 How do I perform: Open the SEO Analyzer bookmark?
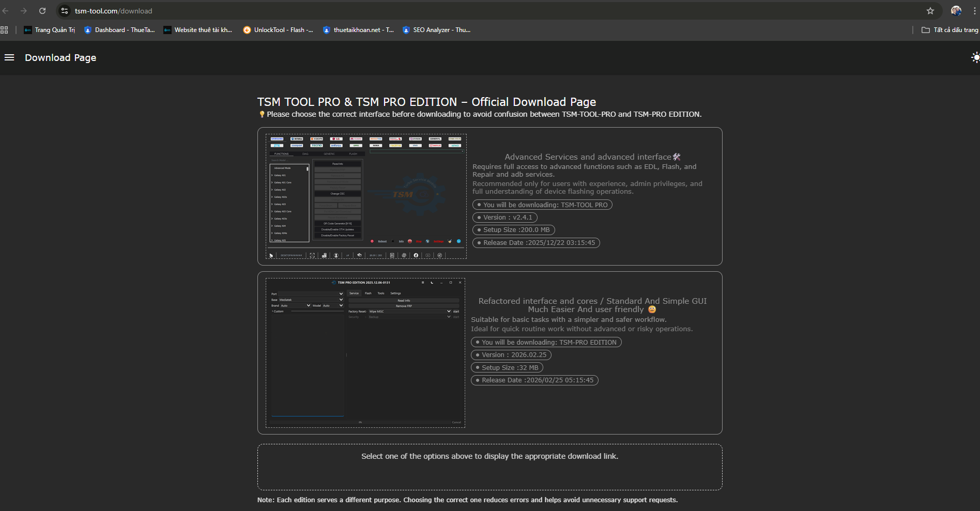point(437,30)
